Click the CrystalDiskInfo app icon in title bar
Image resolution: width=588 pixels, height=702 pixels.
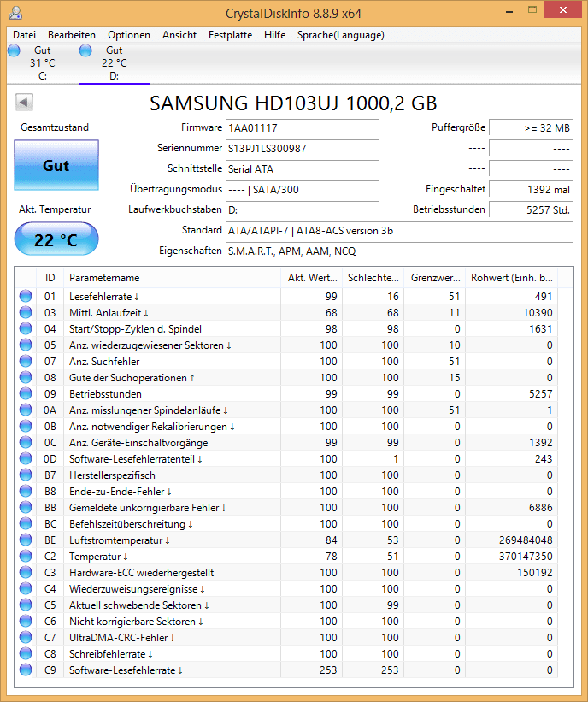[15, 13]
